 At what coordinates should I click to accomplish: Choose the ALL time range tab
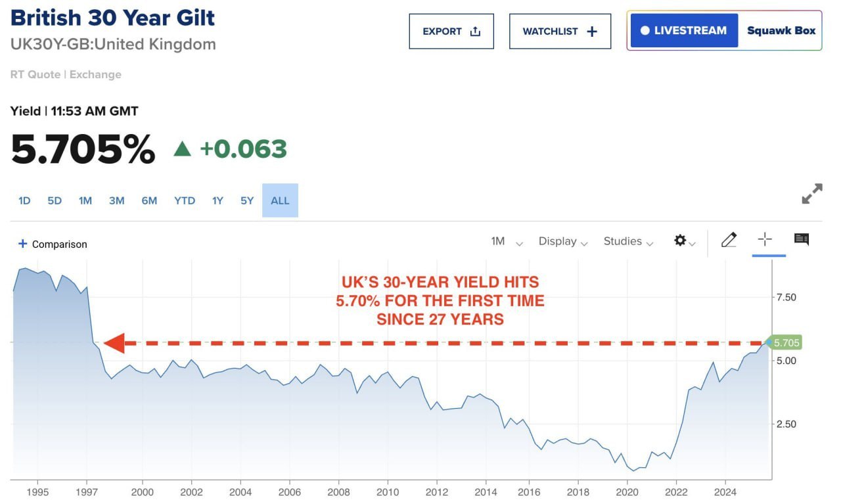[280, 200]
